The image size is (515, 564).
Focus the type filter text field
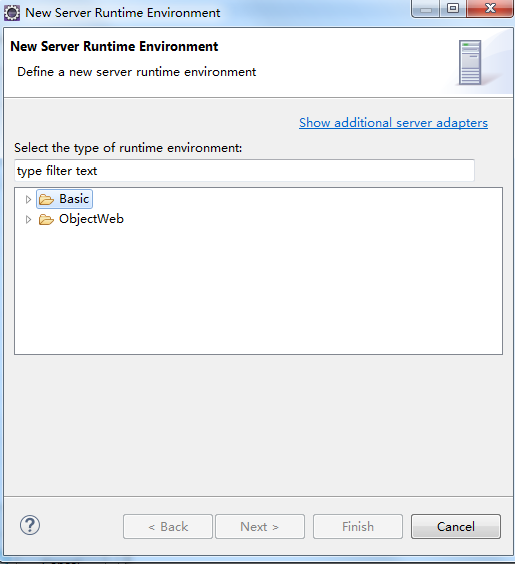(245, 170)
